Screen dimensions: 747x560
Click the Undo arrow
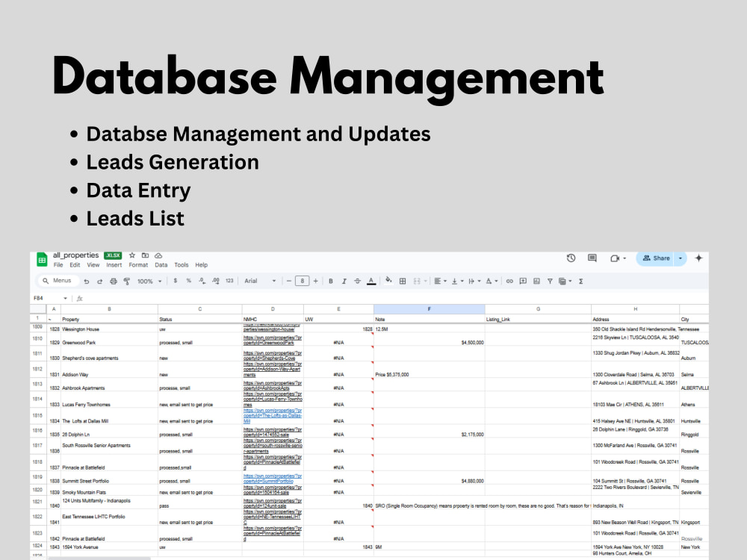(86, 281)
